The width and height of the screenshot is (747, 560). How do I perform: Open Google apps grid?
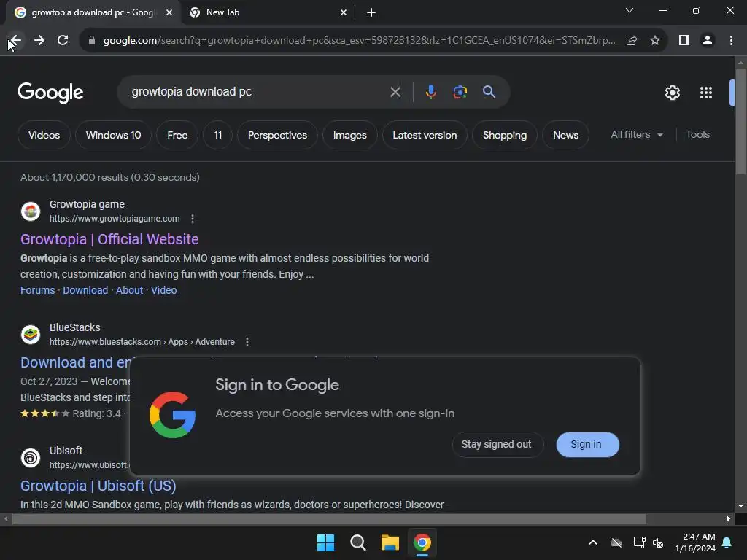(x=706, y=93)
